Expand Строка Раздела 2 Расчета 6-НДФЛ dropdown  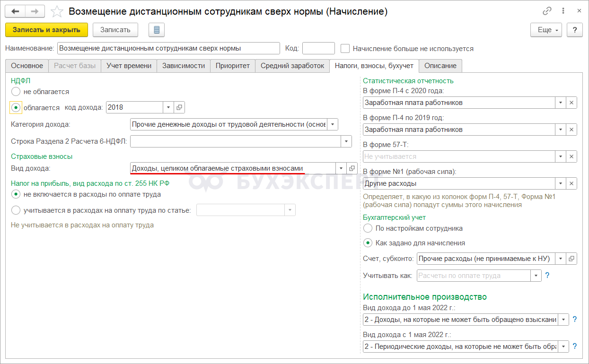(x=346, y=141)
